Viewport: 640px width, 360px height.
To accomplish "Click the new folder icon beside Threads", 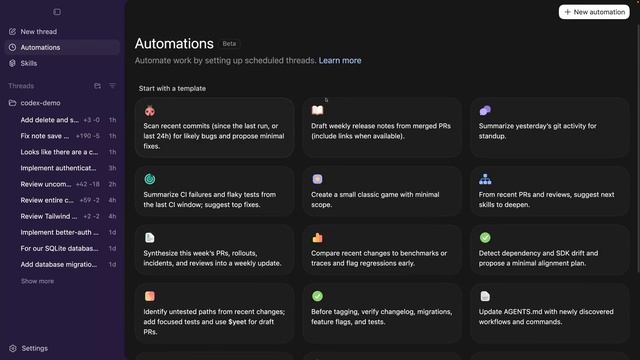I will [97, 86].
